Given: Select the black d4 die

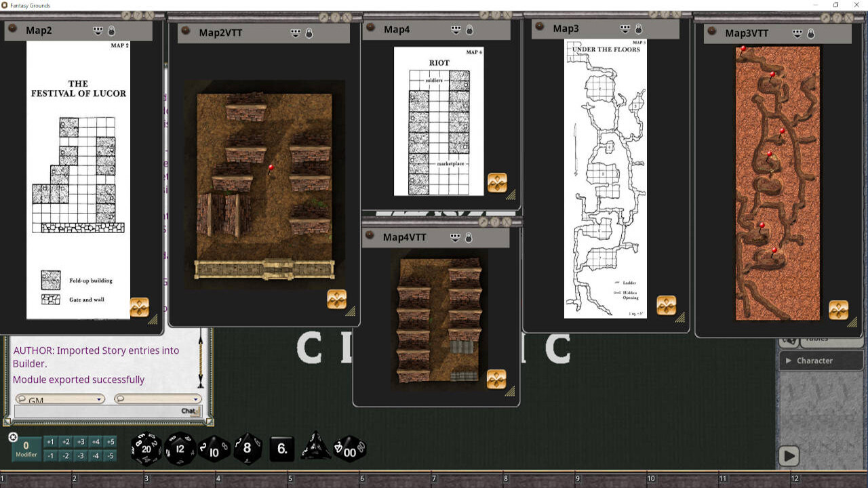Looking at the screenshot, I should pos(316,447).
